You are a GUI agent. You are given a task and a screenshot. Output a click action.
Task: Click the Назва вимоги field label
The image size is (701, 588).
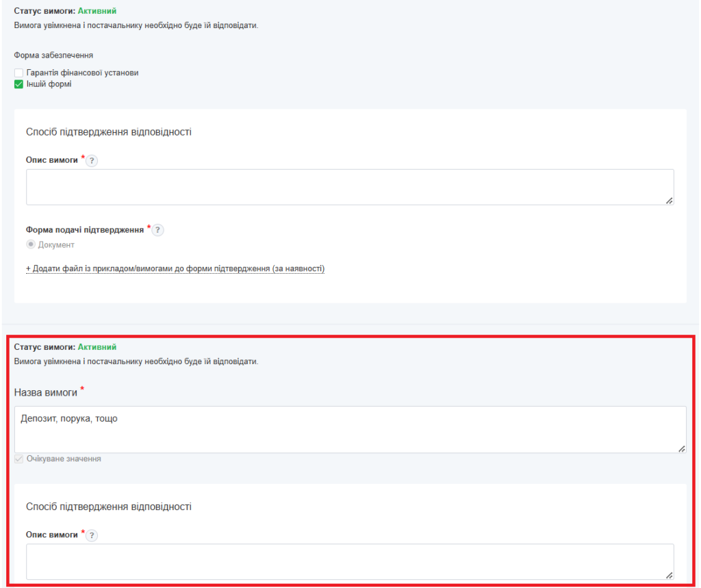[45, 393]
